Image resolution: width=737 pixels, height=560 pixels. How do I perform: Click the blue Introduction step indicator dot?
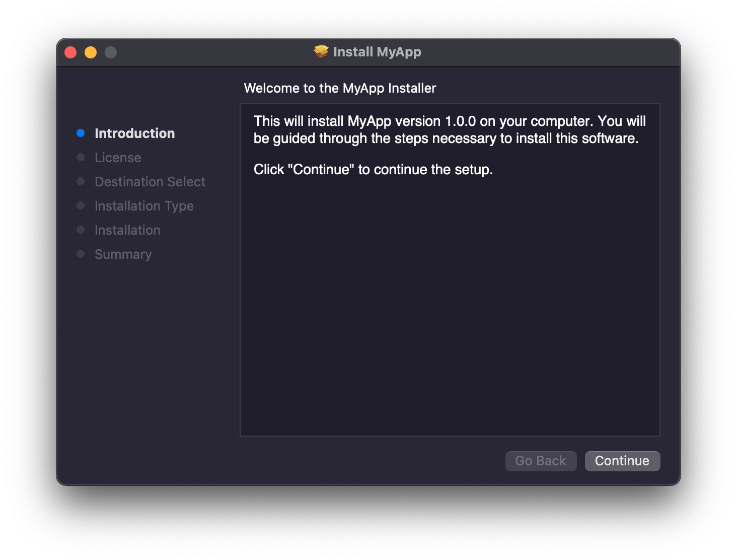[81, 132]
